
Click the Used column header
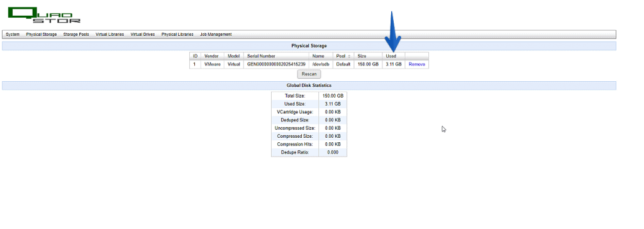pos(394,56)
